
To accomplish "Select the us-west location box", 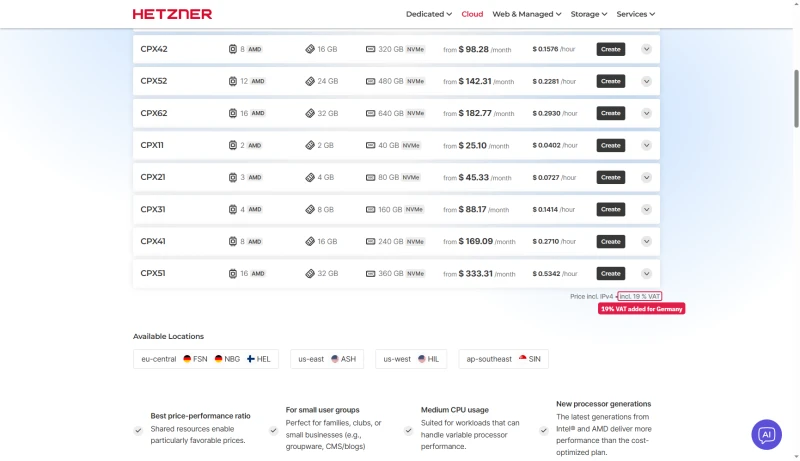I will 411,359.
